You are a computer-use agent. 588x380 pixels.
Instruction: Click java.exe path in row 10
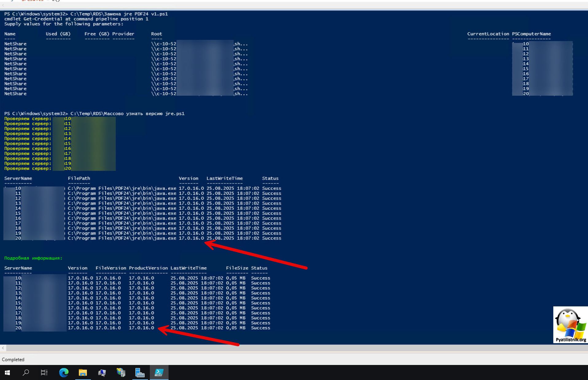[x=122, y=188]
